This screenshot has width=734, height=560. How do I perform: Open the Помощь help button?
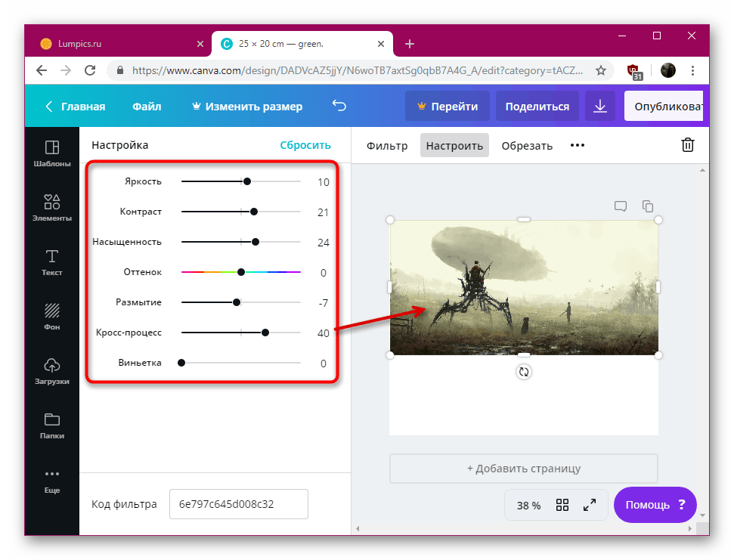655,505
